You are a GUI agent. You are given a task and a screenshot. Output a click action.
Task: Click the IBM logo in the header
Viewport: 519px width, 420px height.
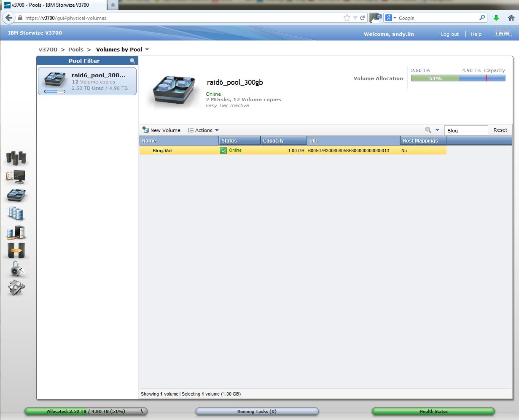click(x=503, y=34)
